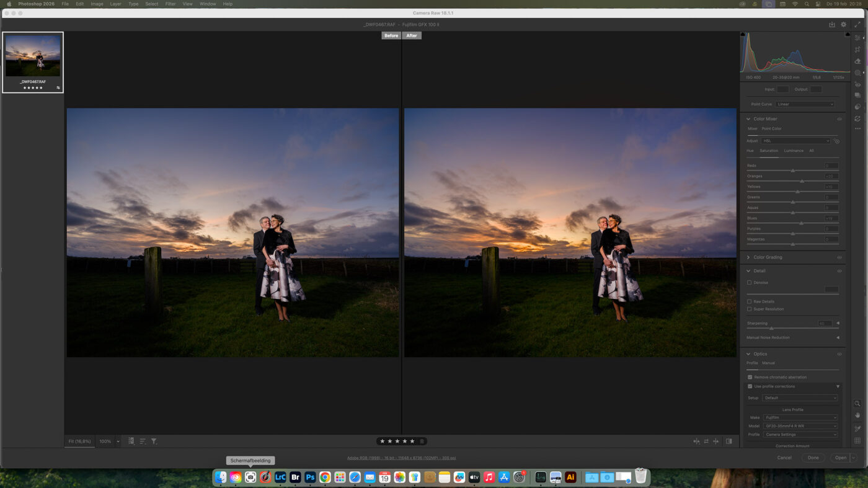This screenshot has height=488, width=868.
Task: Open the Point Curve dropdown
Action: (804, 104)
